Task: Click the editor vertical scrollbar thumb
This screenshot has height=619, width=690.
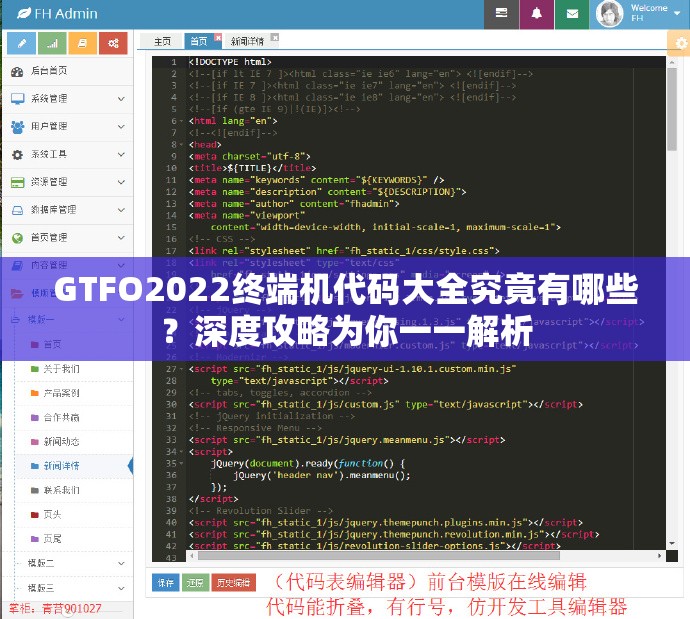Action: point(672,109)
